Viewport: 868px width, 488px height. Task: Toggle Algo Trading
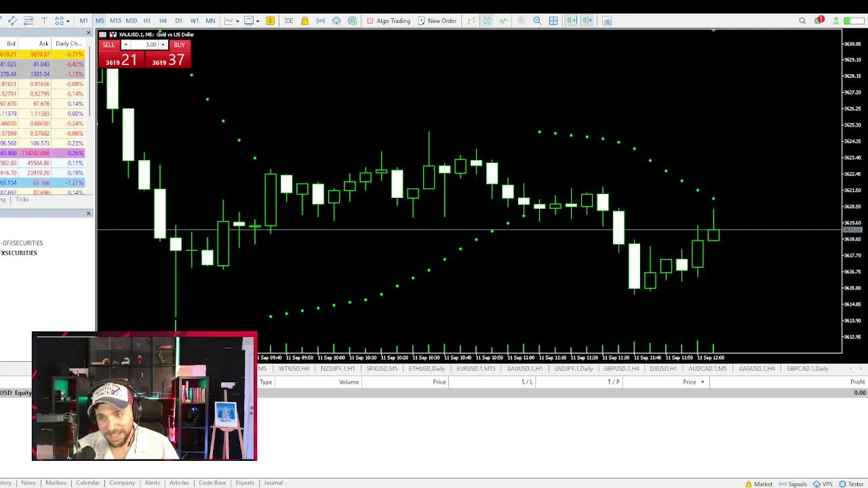[389, 21]
